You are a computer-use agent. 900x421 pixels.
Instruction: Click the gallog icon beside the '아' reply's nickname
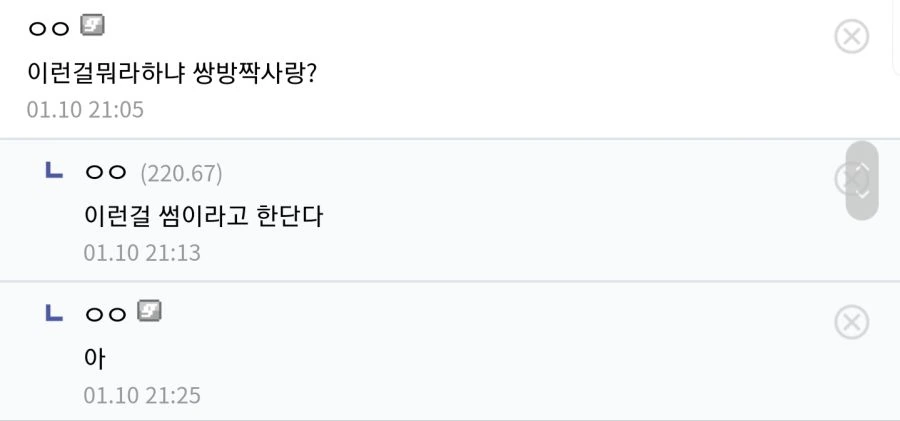(x=149, y=311)
